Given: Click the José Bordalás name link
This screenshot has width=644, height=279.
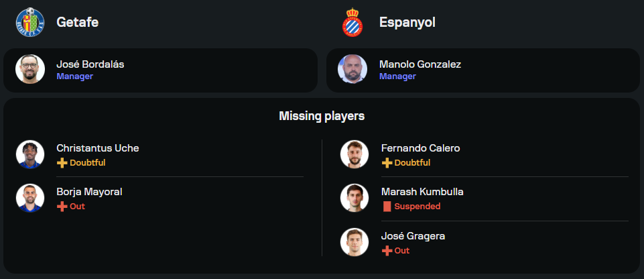Looking at the screenshot, I should (90, 64).
